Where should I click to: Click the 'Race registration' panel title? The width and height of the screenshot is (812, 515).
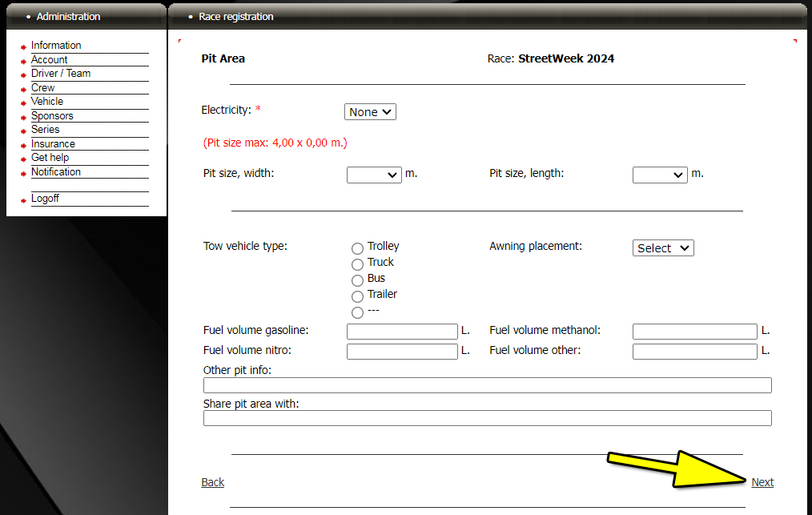coord(236,17)
